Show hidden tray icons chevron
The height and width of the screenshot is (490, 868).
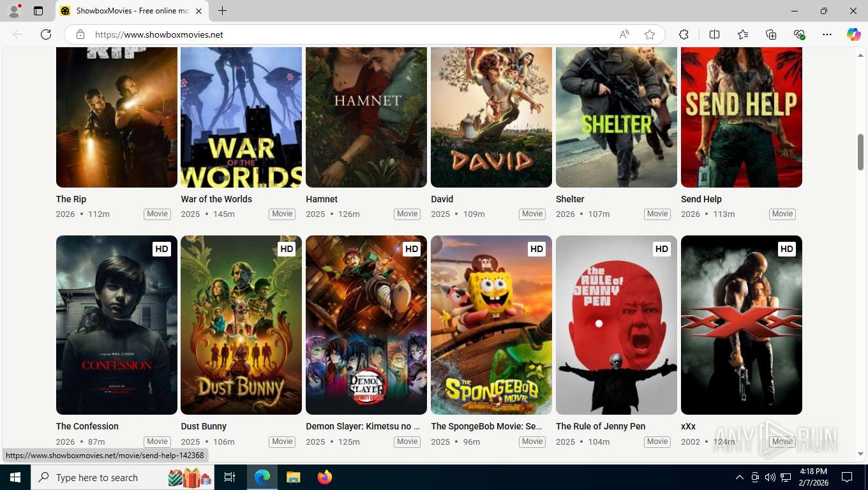coord(739,477)
